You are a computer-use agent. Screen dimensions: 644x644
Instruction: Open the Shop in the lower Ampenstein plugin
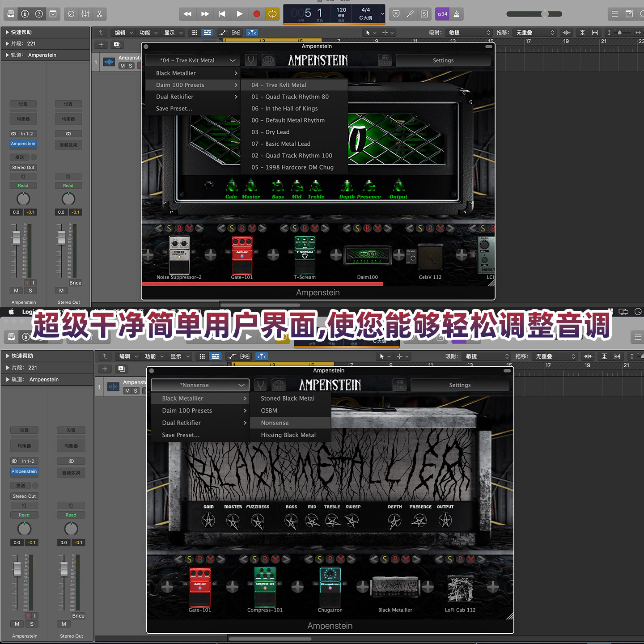pos(399,385)
